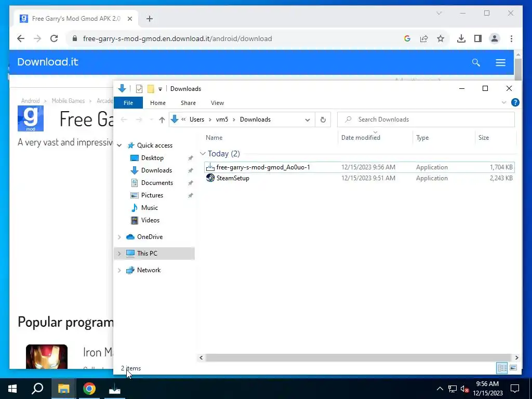532x399 pixels.
Task: Open new Chrome tab
Action: point(149,19)
